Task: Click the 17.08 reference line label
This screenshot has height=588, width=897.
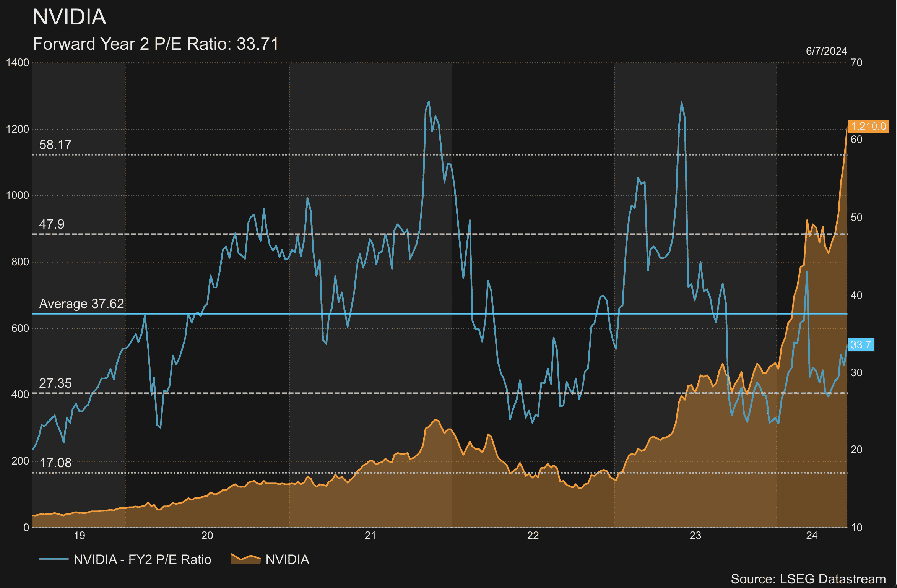Action: tap(55, 463)
